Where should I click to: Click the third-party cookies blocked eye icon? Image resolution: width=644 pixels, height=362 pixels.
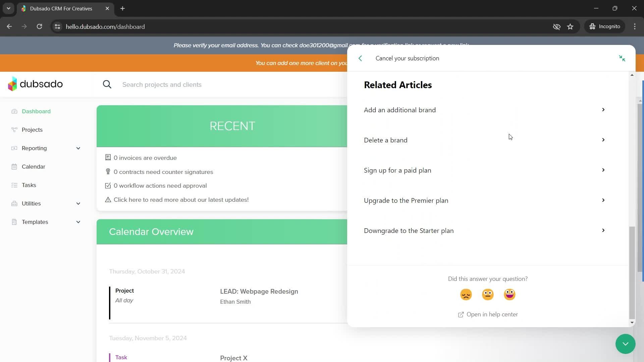556,26
